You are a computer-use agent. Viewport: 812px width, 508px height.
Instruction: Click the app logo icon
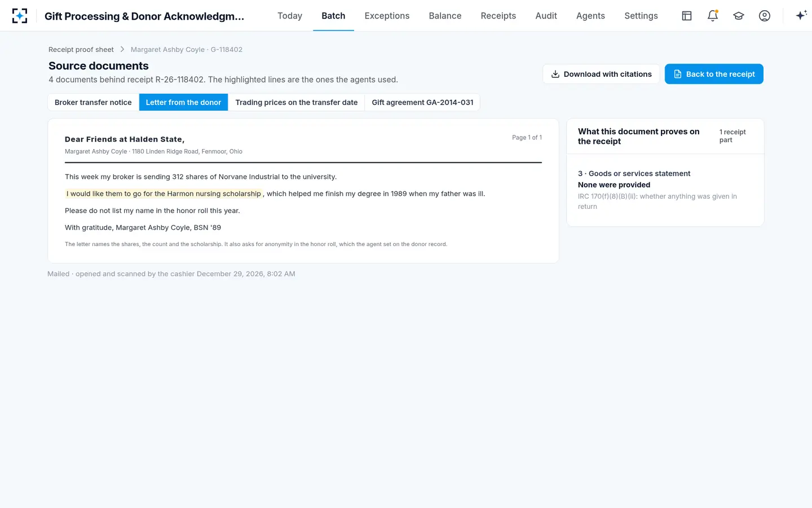click(x=20, y=16)
